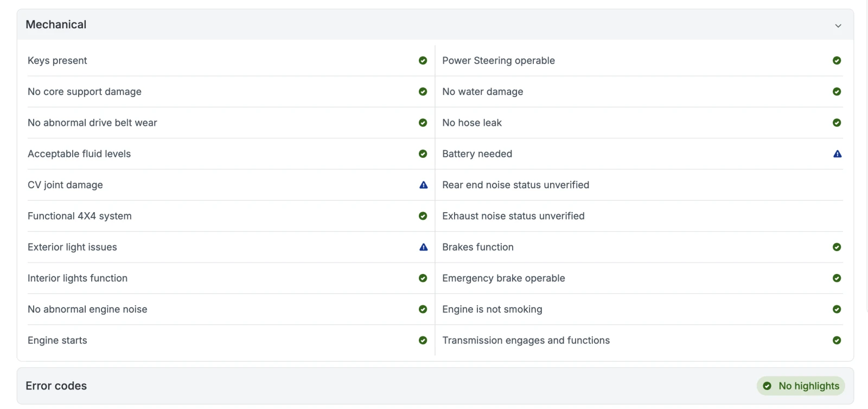Click check icon for Functional 4X4 system

point(423,216)
